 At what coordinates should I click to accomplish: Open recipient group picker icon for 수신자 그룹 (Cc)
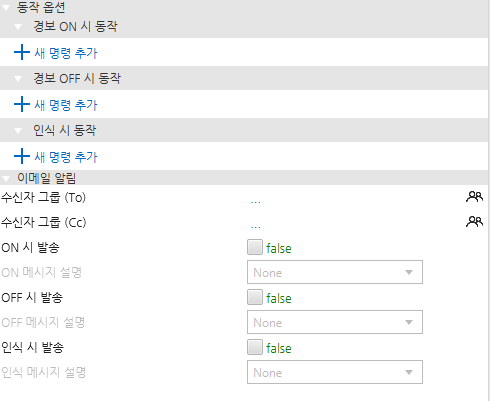click(474, 221)
